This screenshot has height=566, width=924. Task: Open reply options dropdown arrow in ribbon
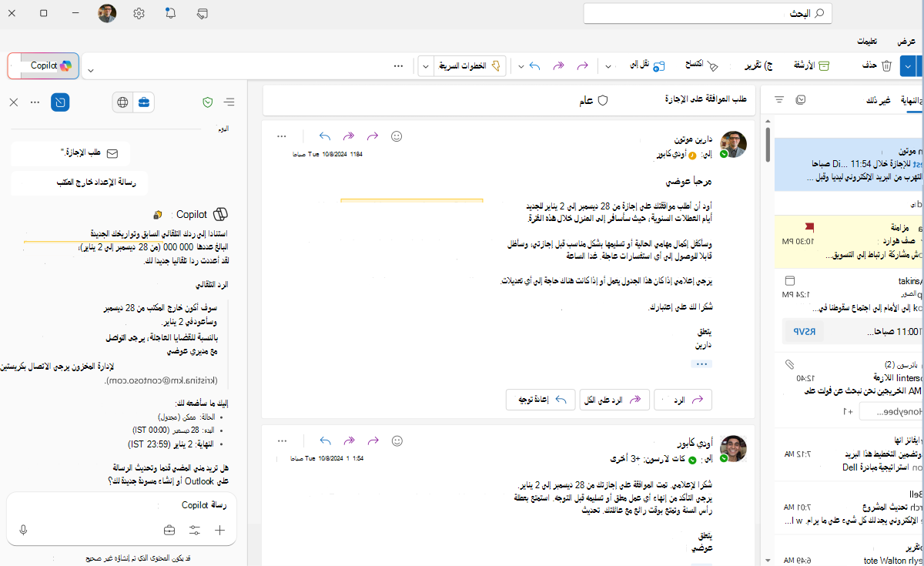[521, 66]
